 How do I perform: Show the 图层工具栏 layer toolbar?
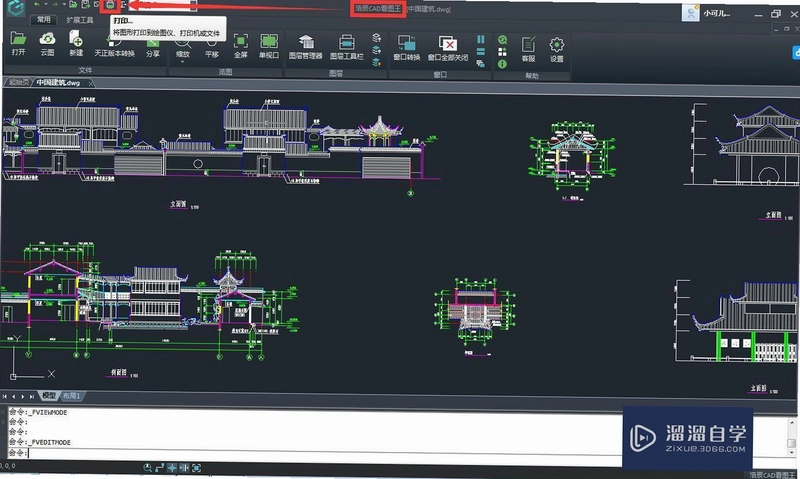point(346,46)
